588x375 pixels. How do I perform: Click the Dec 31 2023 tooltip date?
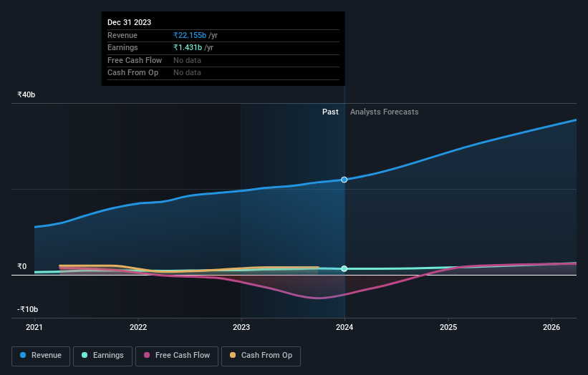click(130, 22)
